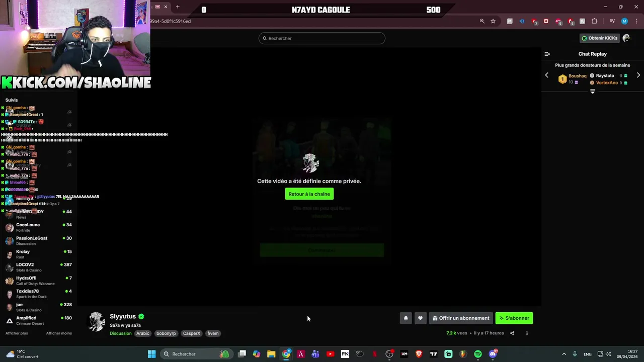Image resolution: width=644 pixels, height=362 pixels.
Task: Click Obtenir KICKs button
Action: (x=599, y=38)
